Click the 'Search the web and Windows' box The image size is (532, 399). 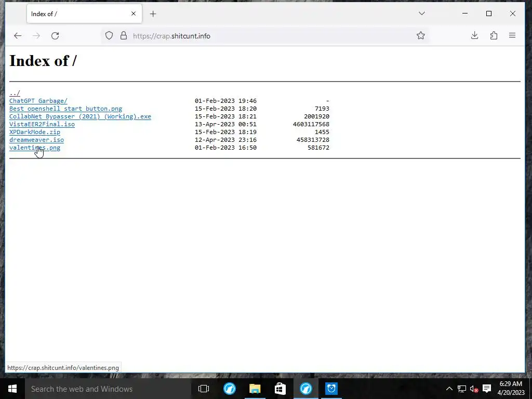108,389
